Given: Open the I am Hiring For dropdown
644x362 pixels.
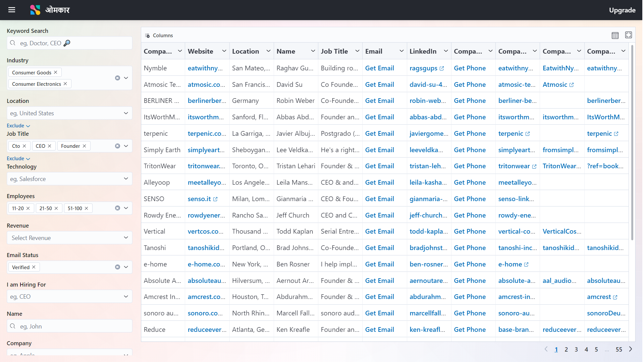Looking at the screenshot, I should pyautogui.click(x=69, y=296).
